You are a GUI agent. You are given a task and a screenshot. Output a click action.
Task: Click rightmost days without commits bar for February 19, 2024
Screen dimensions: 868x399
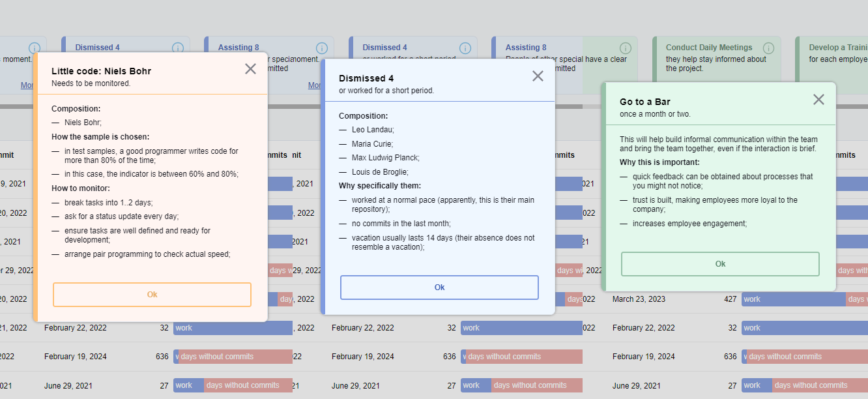[807, 357]
